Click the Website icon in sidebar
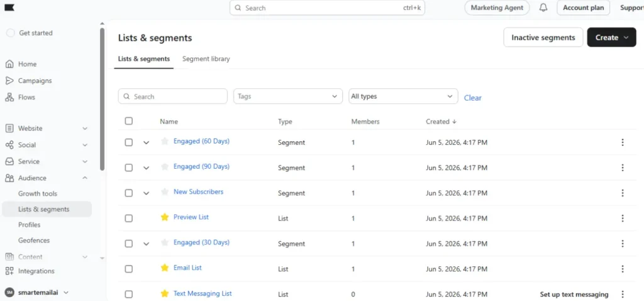 [9, 128]
